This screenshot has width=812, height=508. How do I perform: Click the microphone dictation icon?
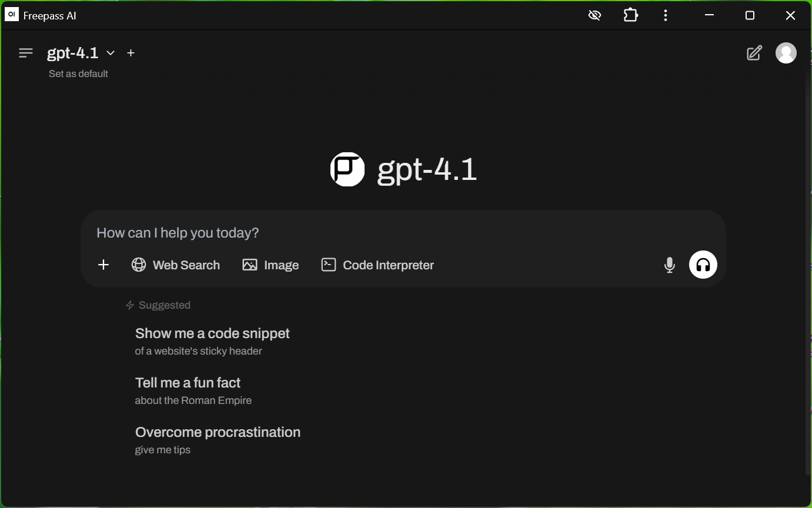tap(669, 265)
